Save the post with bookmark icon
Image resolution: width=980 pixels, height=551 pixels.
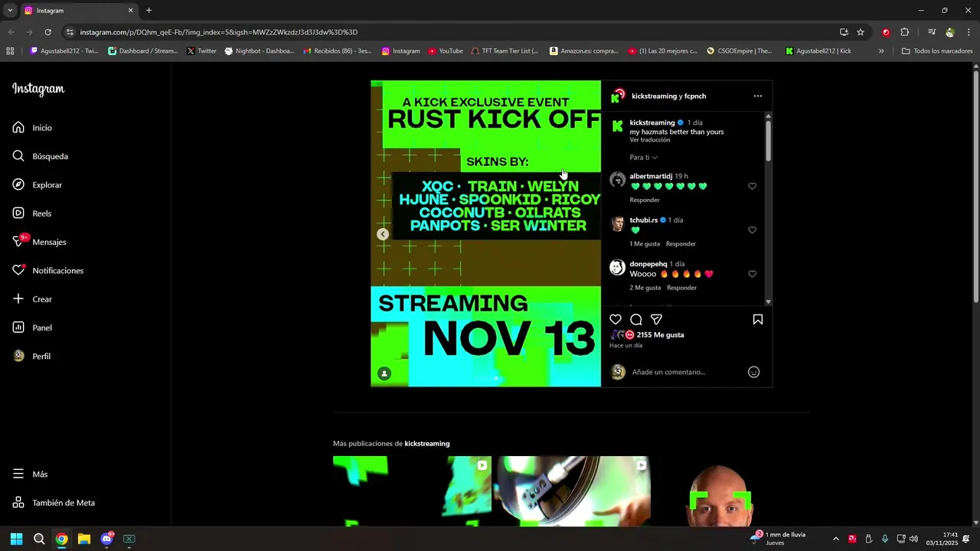point(758,319)
